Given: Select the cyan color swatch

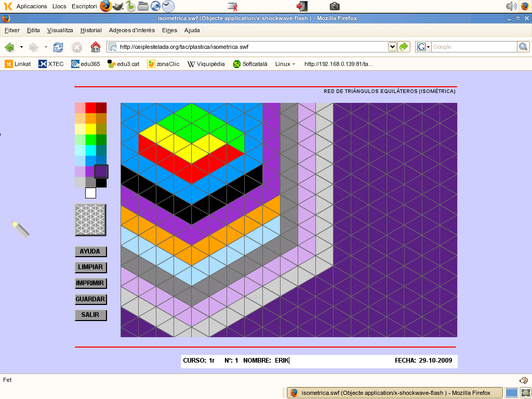Looking at the screenshot, I should coord(90,150).
